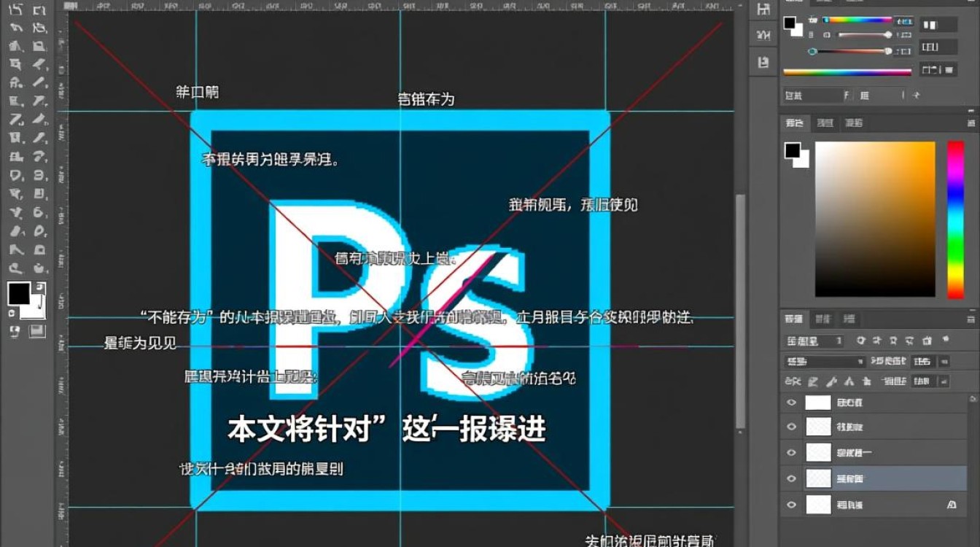Switch to the second tab in Layers panel group
980x547 pixels.
pos(822,319)
